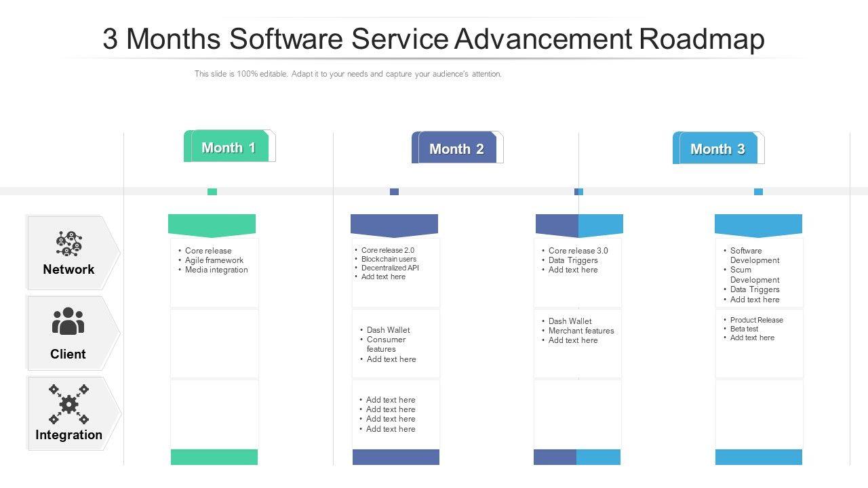This screenshot has width=868, height=488.
Task: Select the 'Integration' row label
Action: click(x=68, y=434)
